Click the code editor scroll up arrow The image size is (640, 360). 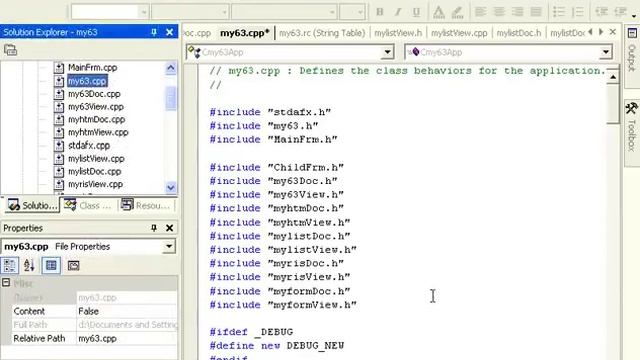(x=613, y=77)
